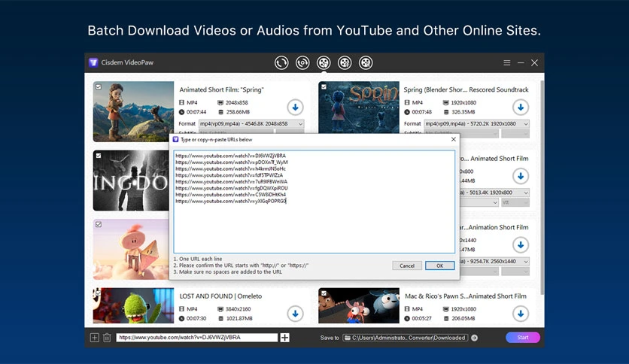Open the hamburger menu in title bar

pyautogui.click(x=507, y=63)
